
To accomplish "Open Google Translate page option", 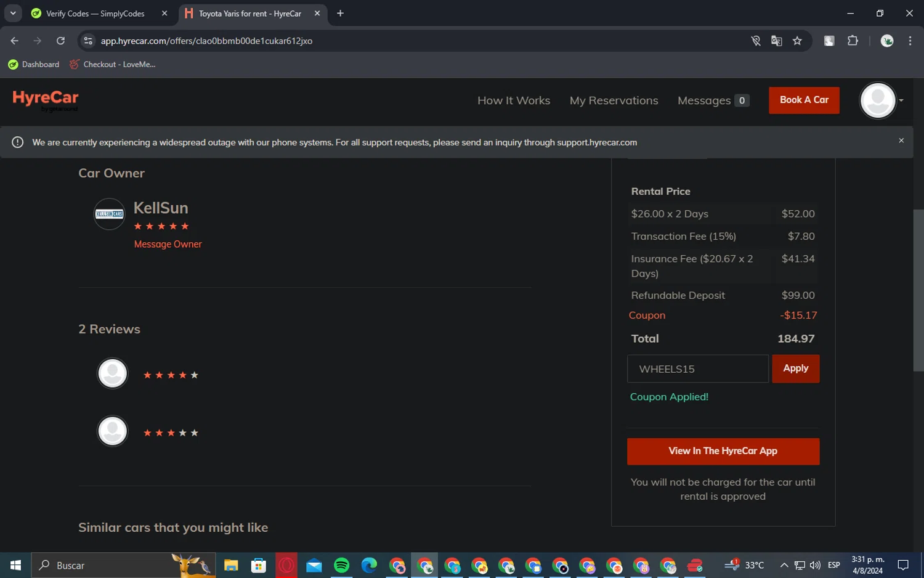I will coord(776,41).
